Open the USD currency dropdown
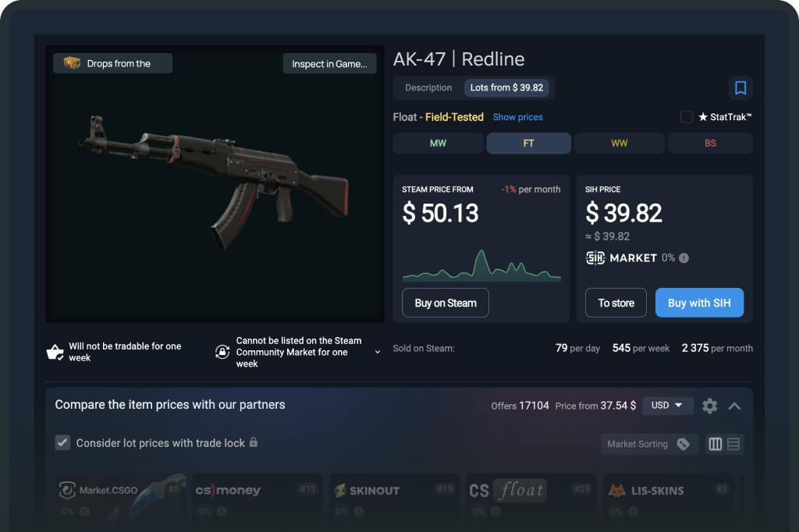The height and width of the screenshot is (532, 799). click(x=668, y=406)
